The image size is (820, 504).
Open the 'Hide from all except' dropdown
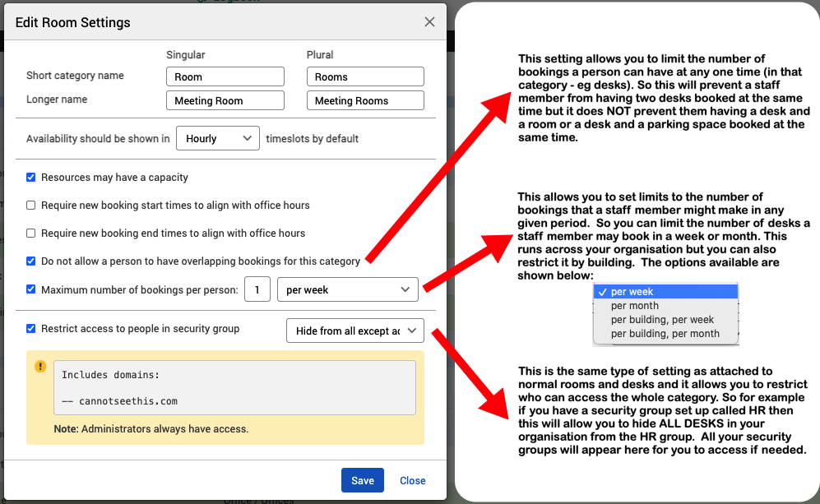point(354,331)
